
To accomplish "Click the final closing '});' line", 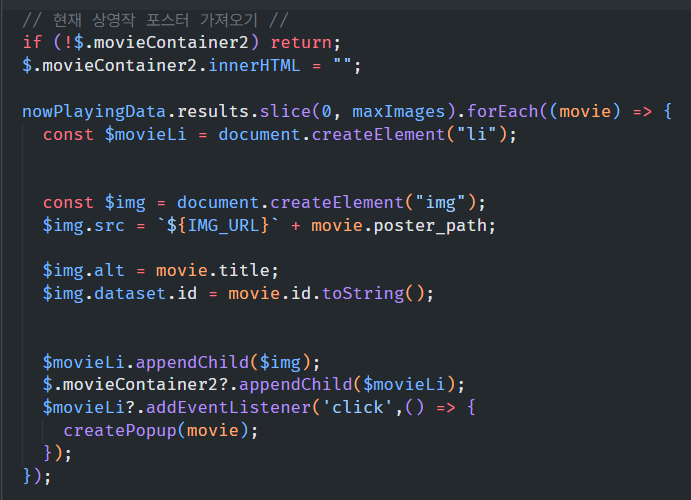I will point(37,476).
